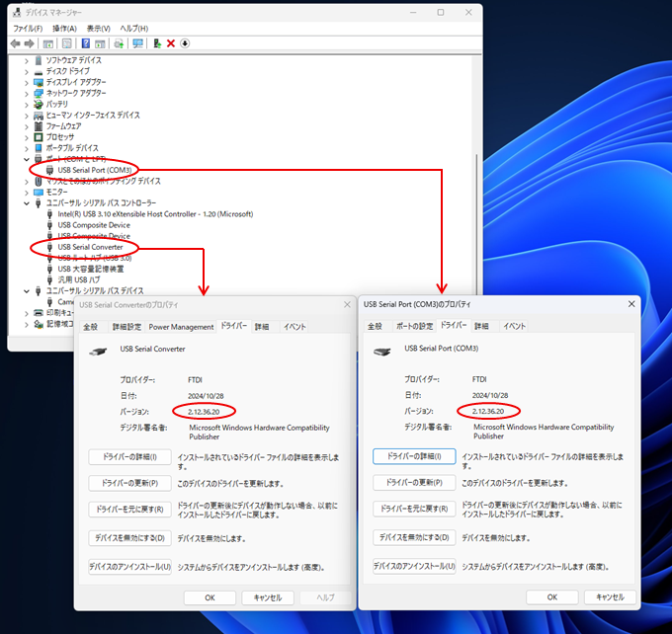Collapse ユニバーサル シリアル バス コントローラー node

click(x=27, y=203)
